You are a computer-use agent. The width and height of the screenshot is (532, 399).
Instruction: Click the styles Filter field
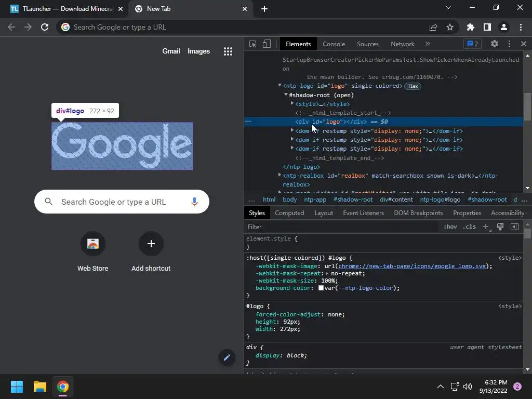(341, 227)
